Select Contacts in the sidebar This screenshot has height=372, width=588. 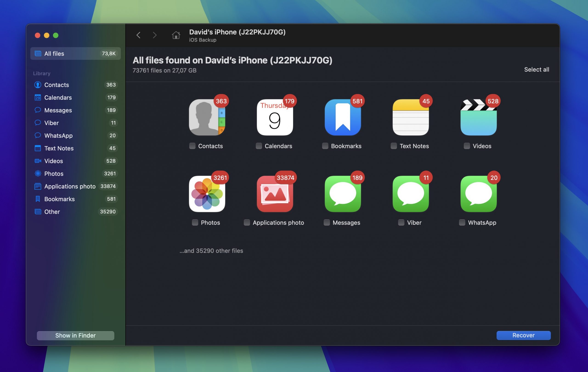(76, 85)
